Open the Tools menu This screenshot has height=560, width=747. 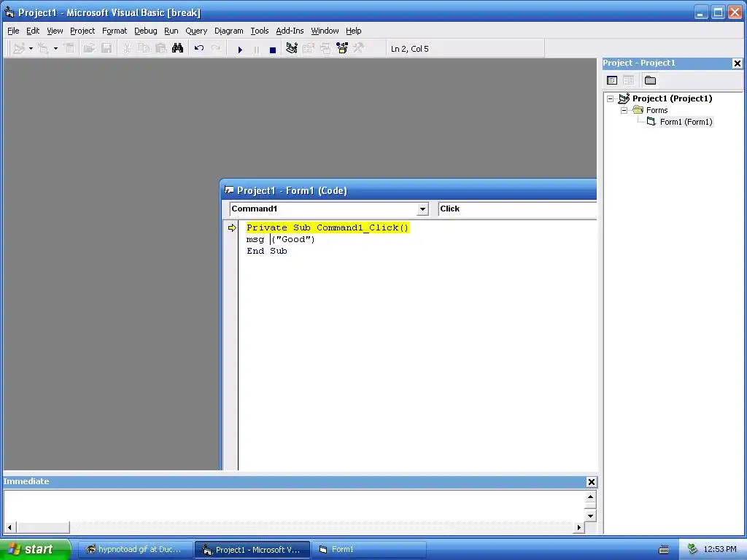click(260, 31)
